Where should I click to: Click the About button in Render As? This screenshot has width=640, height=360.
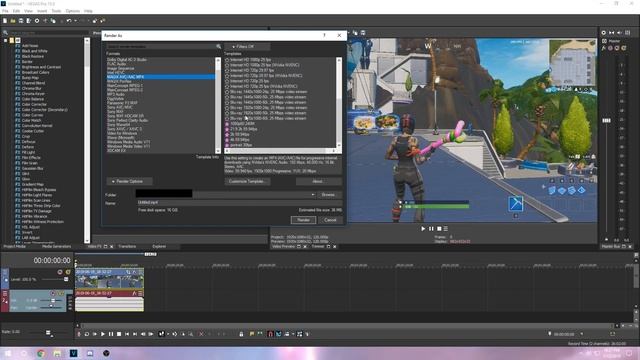(x=318, y=181)
